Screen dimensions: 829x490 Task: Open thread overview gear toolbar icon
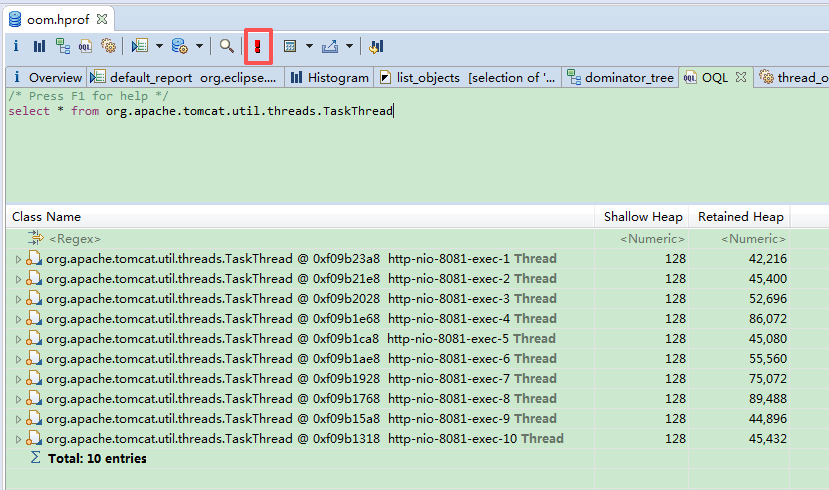click(108, 47)
